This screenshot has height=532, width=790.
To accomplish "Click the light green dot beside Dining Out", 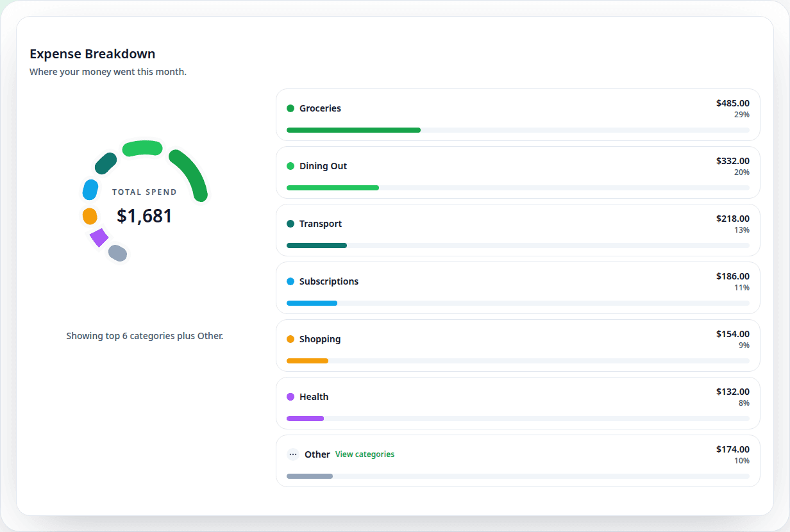I will (290, 166).
